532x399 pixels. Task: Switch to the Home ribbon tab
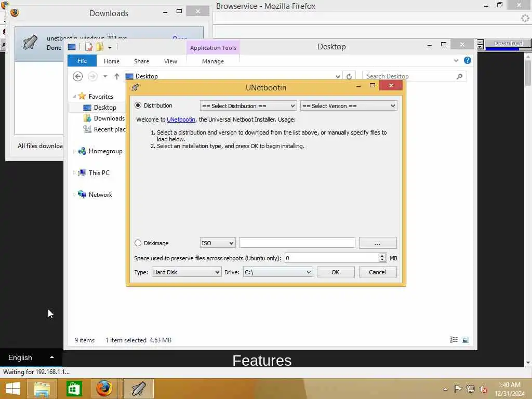pyautogui.click(x=112, y=61)
